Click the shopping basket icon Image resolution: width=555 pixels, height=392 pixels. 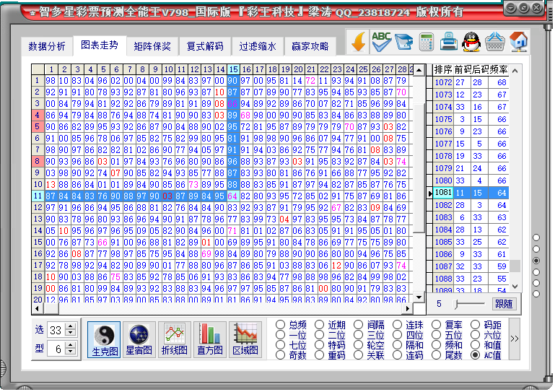coord(494,42)
